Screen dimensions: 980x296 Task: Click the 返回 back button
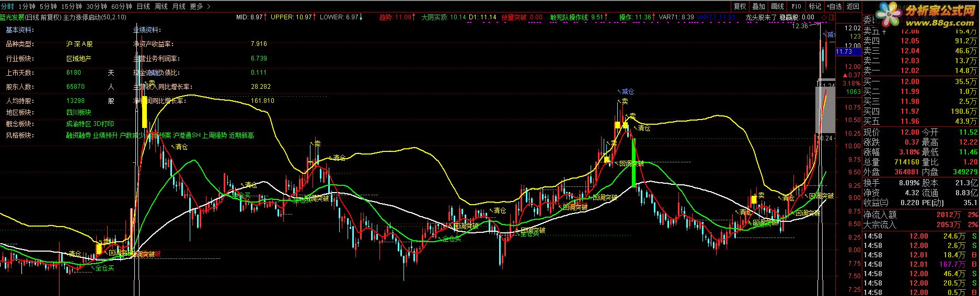coord(853,6)
